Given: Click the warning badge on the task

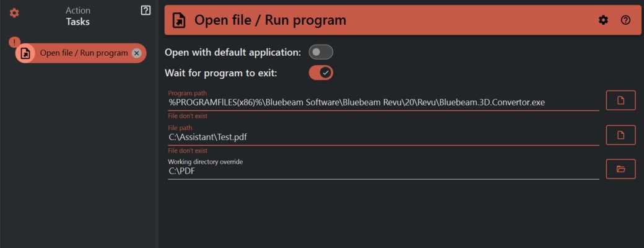Looking at the screenshot, I should (x=14, y=42).
